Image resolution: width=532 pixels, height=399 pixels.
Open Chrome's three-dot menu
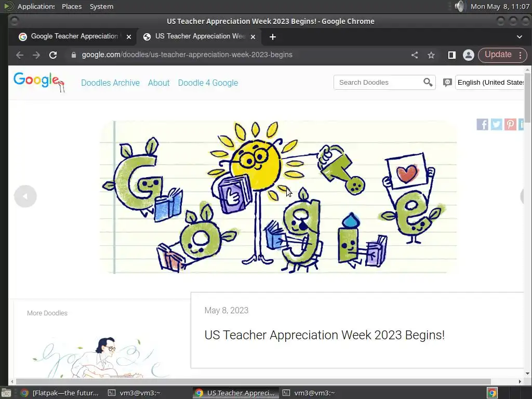coord(521,55)
